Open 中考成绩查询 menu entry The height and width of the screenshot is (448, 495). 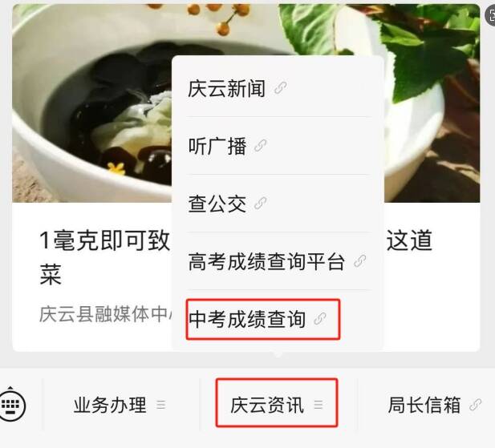tap(278, 319)
